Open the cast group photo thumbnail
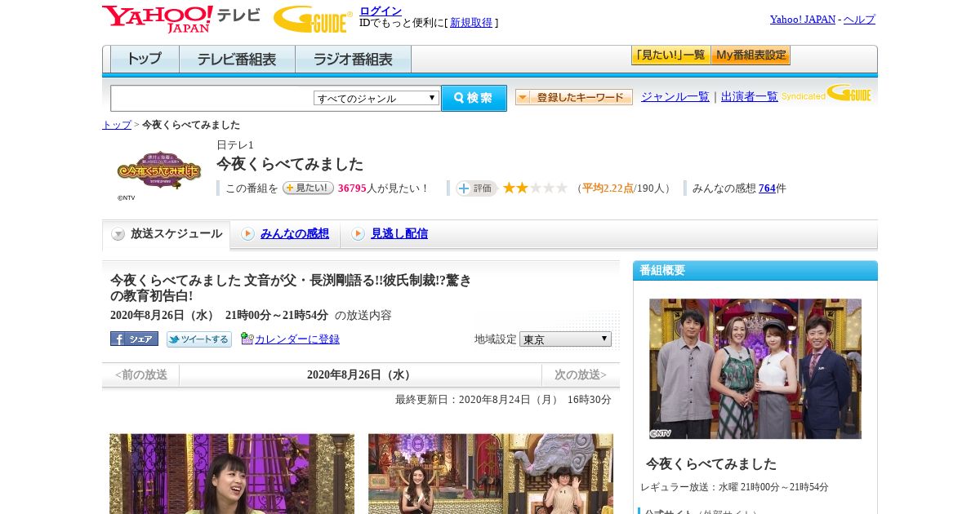This screenshot has width=980, height=514. coord(755,369)
